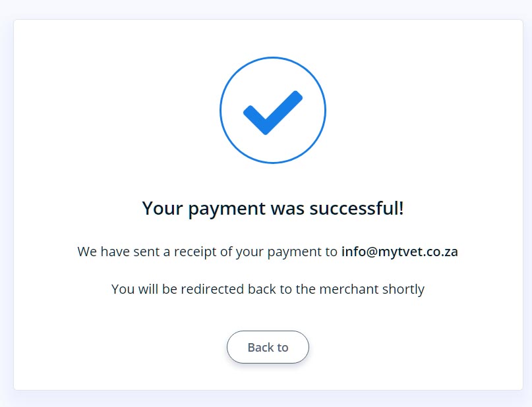
Task: Click the word 'We' starting the receipt message
Action: [x=87, y=252]
